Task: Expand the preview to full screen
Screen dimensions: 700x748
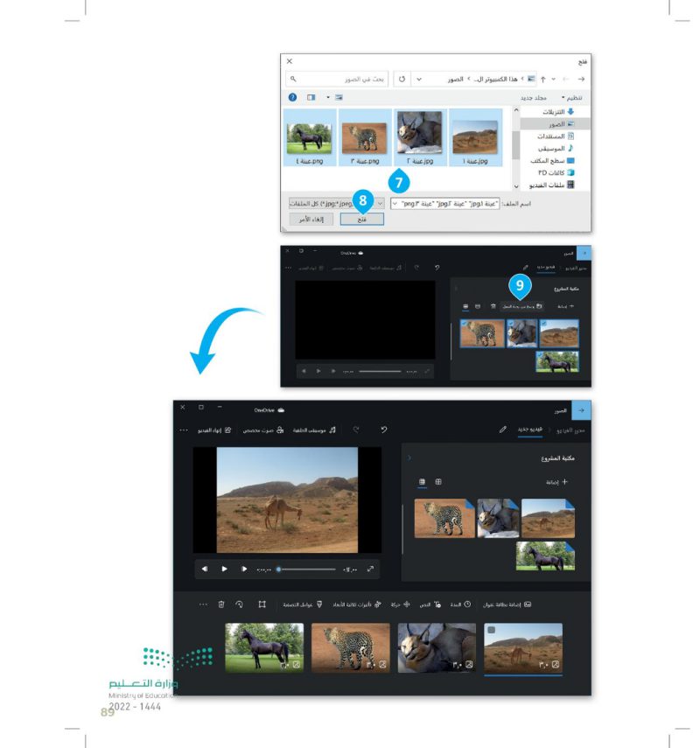Action: [370, 569]
